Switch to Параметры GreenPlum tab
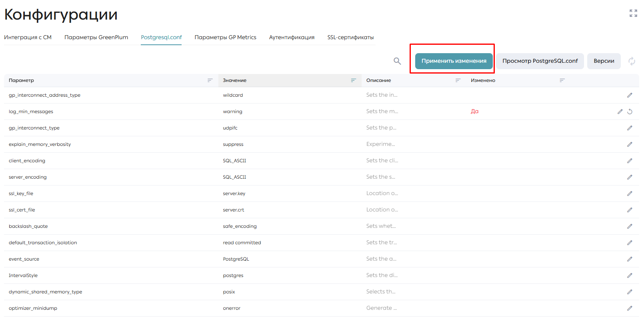The image size is (644, 321). [x=96, y=37]
